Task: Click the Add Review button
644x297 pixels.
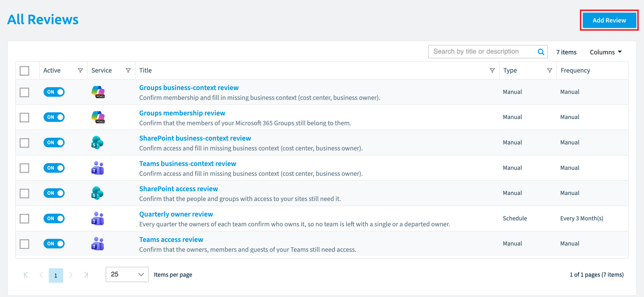Action: click(x=609, y=20)
